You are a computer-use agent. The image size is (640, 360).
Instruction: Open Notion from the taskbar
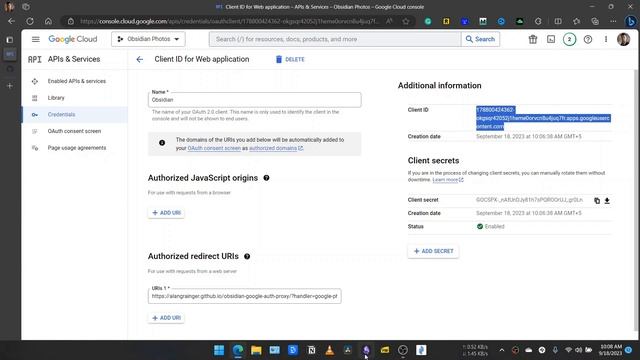click(x=311, y=350)
